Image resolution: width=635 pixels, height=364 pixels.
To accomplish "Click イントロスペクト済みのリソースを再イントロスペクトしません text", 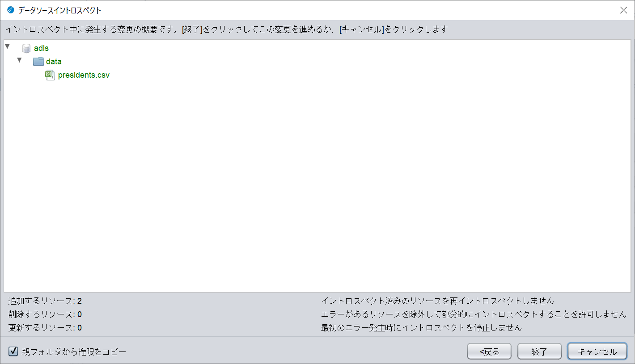I will (x=437, y=301).
